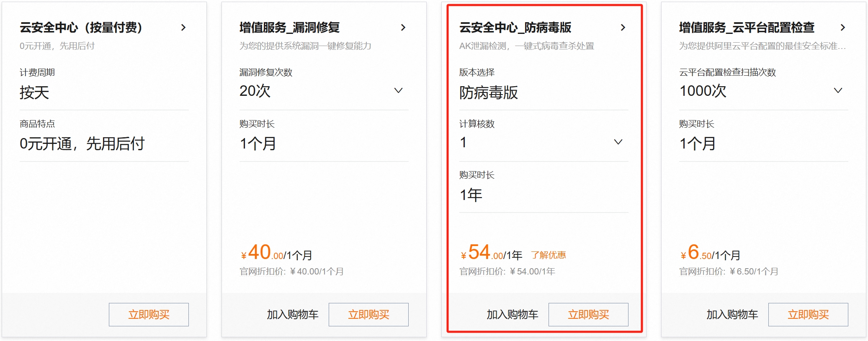Add 防病毒版 to shopping cart
The image size is (868, 341).
(513, 315)
